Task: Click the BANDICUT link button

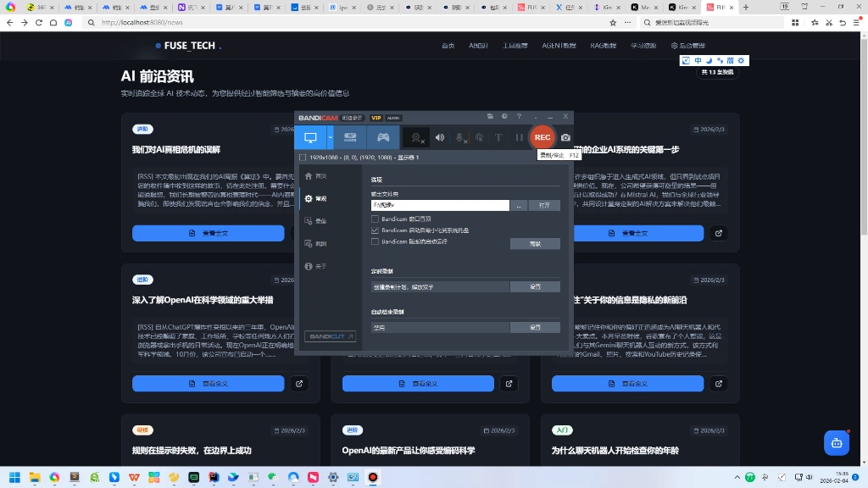Action: point(330,336)
